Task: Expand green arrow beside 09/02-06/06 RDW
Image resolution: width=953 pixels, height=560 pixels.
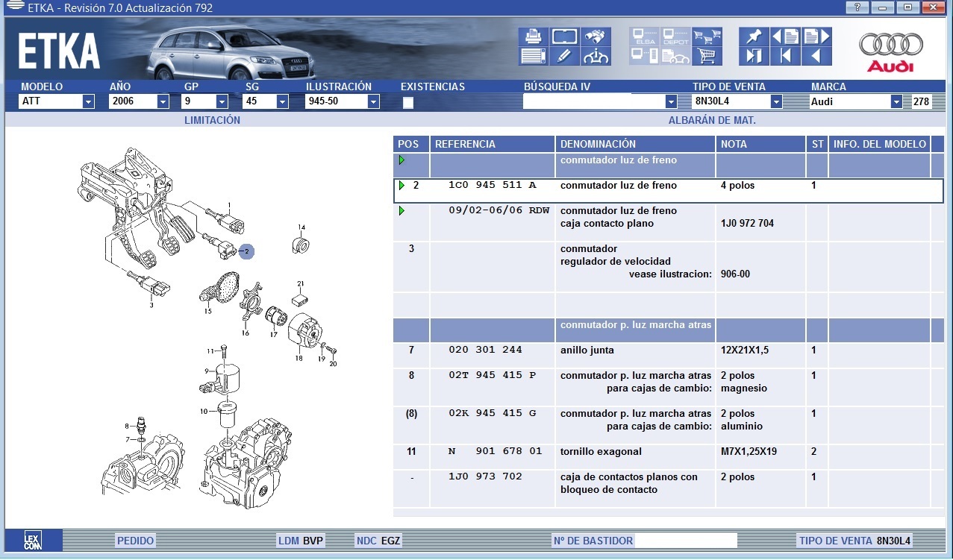Action: point(401,211)
